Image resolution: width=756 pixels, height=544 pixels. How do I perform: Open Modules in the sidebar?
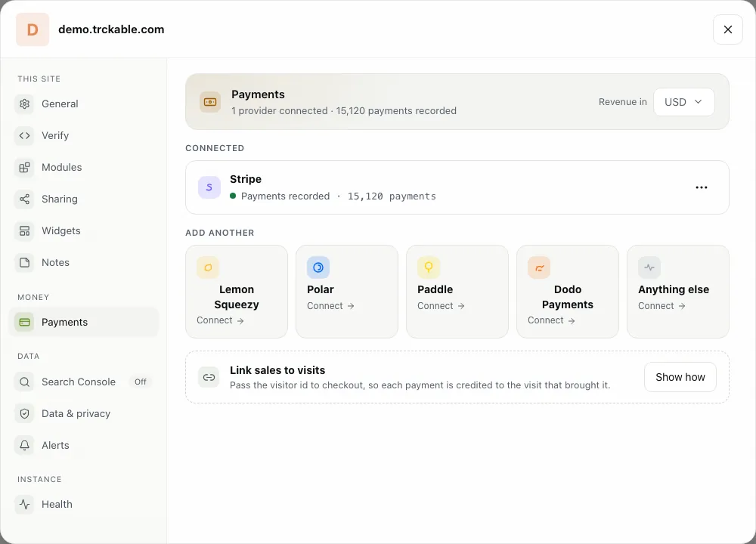[83, 167]
